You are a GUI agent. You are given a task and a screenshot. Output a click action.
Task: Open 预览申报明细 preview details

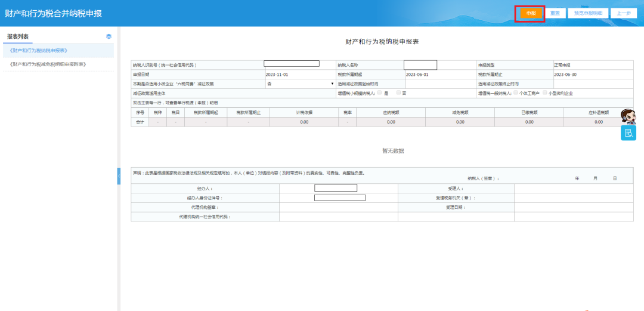pyautogui.click(x=588, y=13)
